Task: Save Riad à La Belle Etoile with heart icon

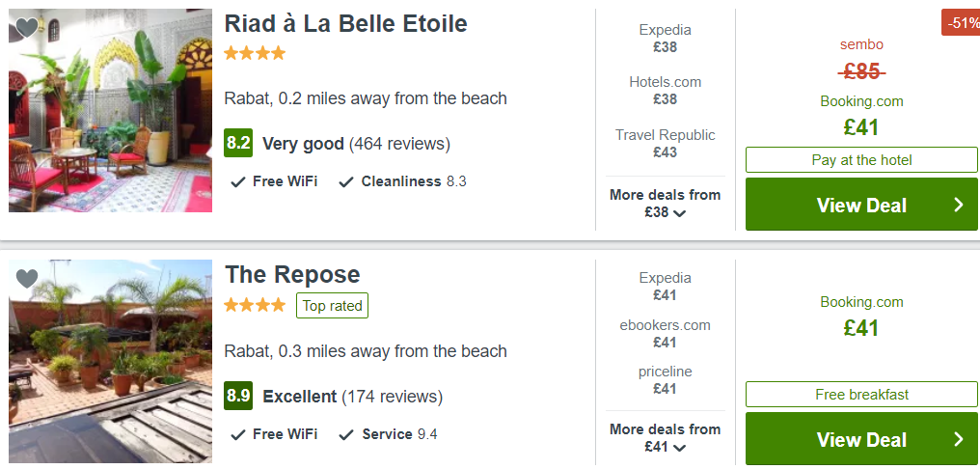Action: pos(27,28)
